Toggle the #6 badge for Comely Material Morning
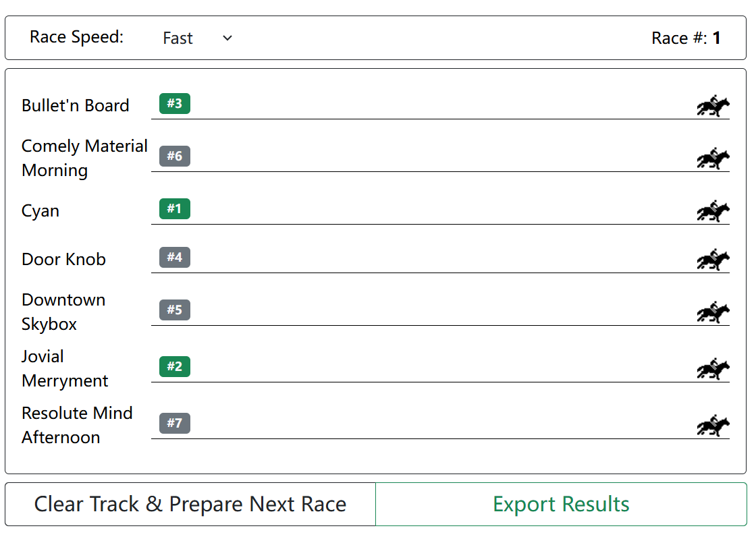 point(173,156)
